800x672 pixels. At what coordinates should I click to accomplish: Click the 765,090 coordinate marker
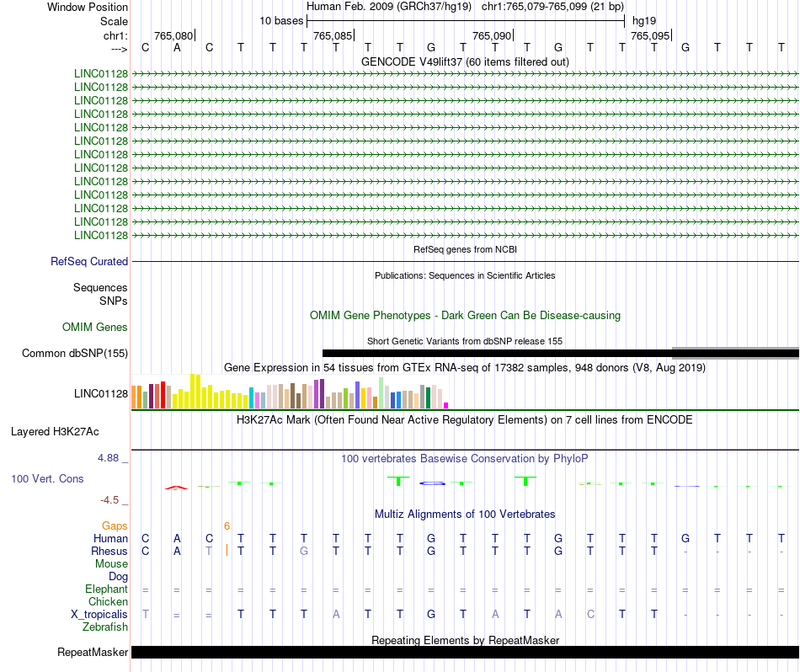(492, 35)
